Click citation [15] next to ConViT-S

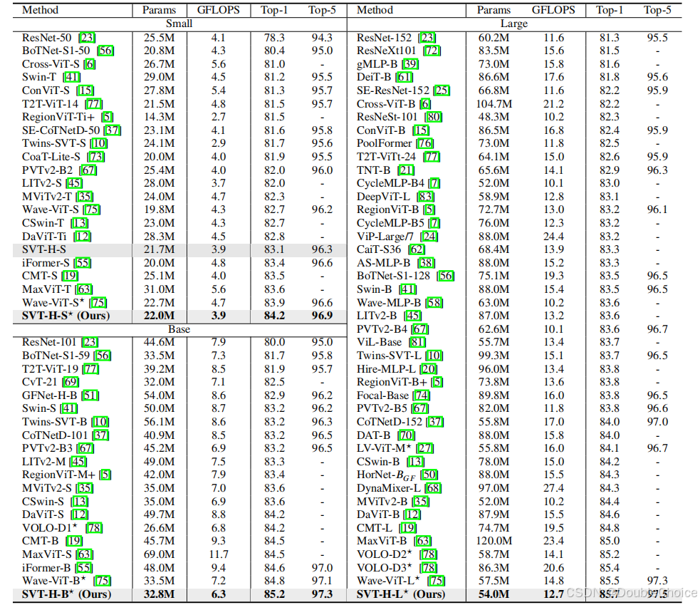coord(85,91)
